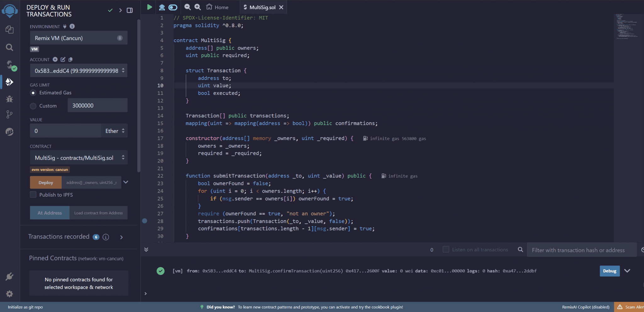This screenshot has height=312, width=644.
Task: Check the Publish to IPFS checkbox
Action: click(x=33, y=194)
